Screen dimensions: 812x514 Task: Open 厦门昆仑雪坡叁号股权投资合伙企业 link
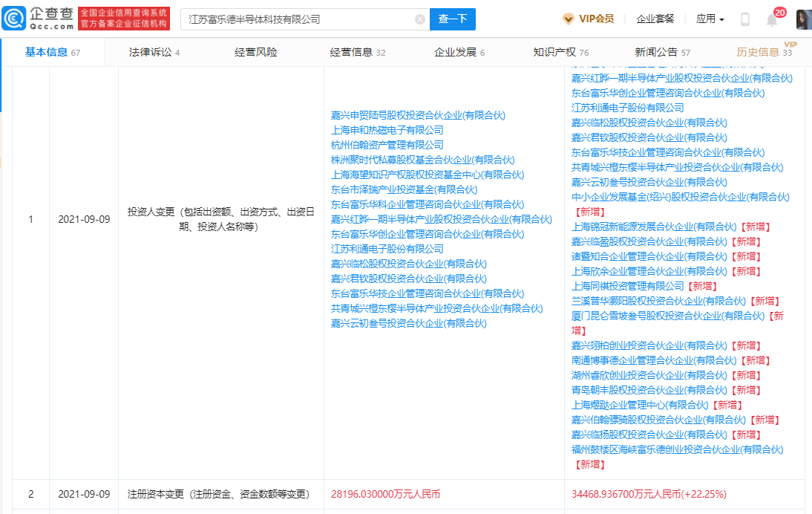coord(667,316)
